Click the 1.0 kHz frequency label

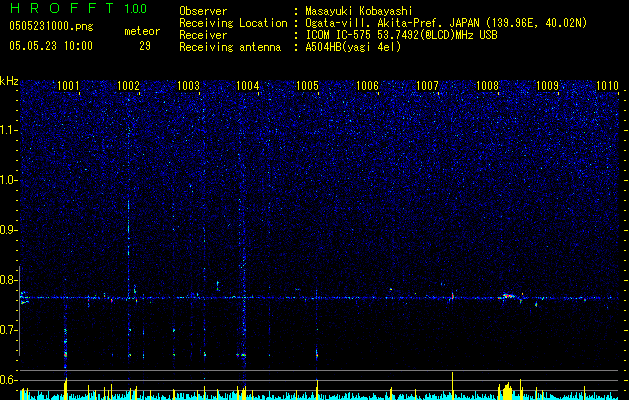8,180
